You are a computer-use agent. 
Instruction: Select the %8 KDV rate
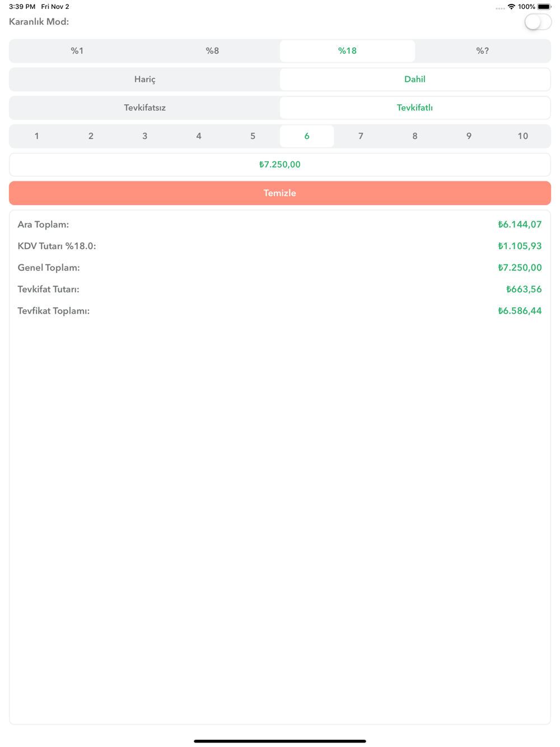click(212, 51)
